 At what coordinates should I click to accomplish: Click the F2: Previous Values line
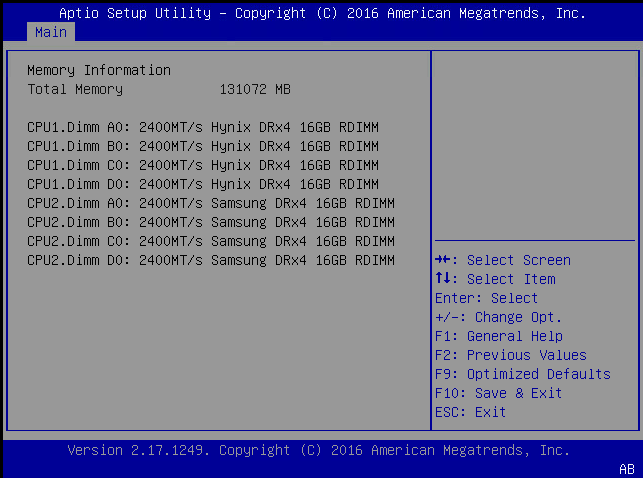click(x=511, y=355)
